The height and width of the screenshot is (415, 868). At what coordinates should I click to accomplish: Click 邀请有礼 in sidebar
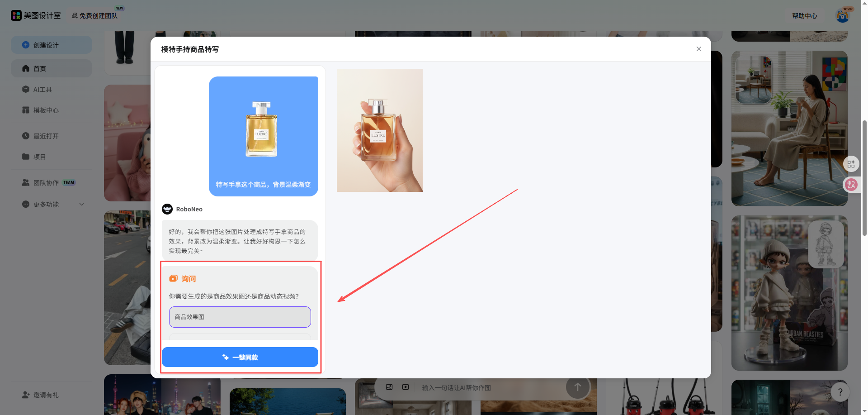pyautogui.click(x=52, y=395)
